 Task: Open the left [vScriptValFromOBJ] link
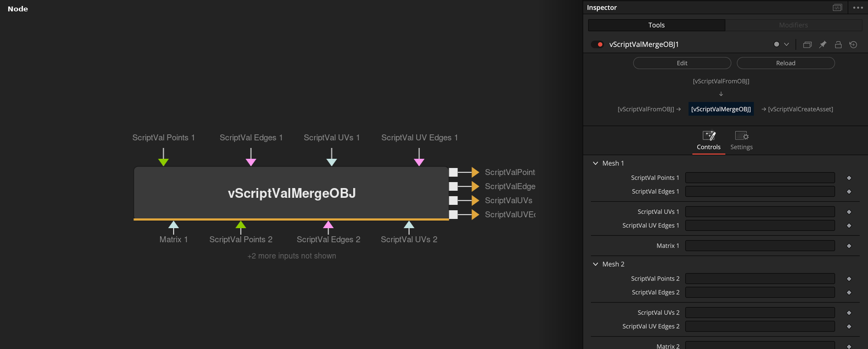(646, 109)
